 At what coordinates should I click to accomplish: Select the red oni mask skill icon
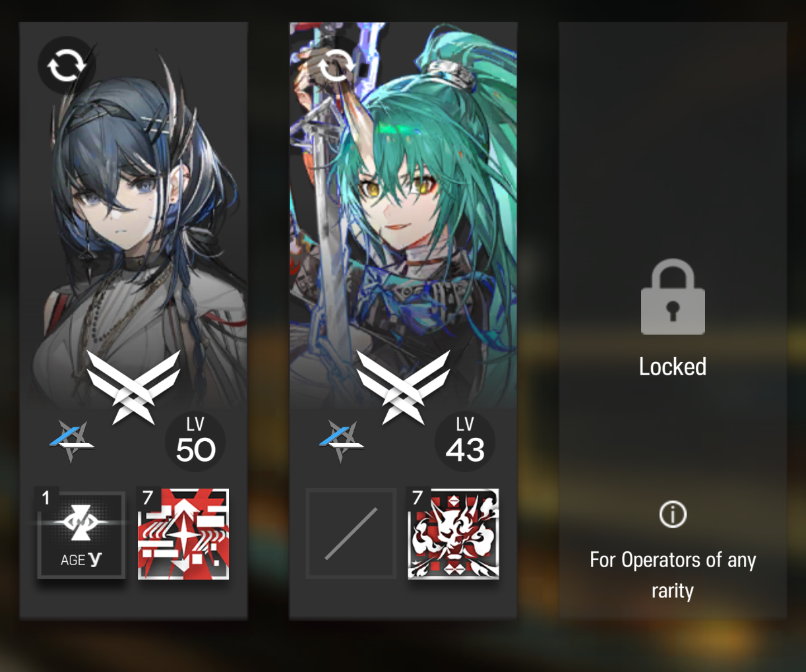[x=453, y=534]
